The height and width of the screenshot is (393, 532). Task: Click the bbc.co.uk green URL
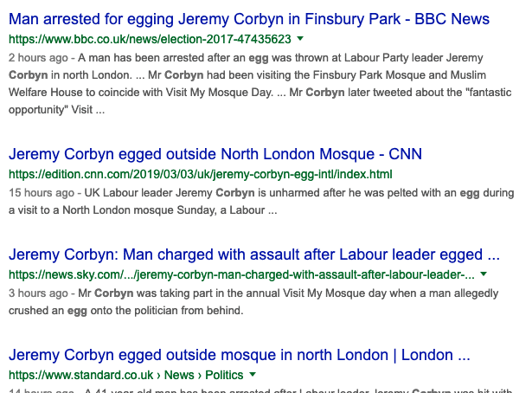[x=150, y=39]
